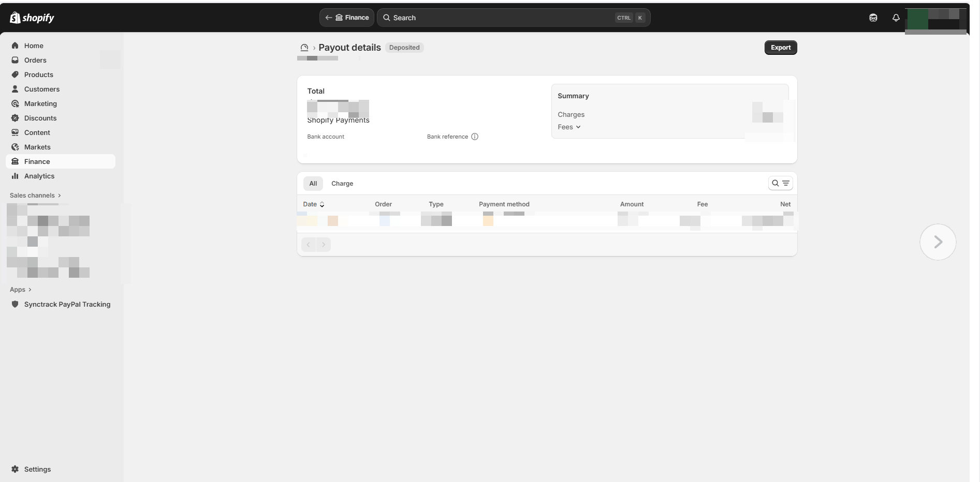
Task: Expand the Sales channels section
Action: pos(35,195)
